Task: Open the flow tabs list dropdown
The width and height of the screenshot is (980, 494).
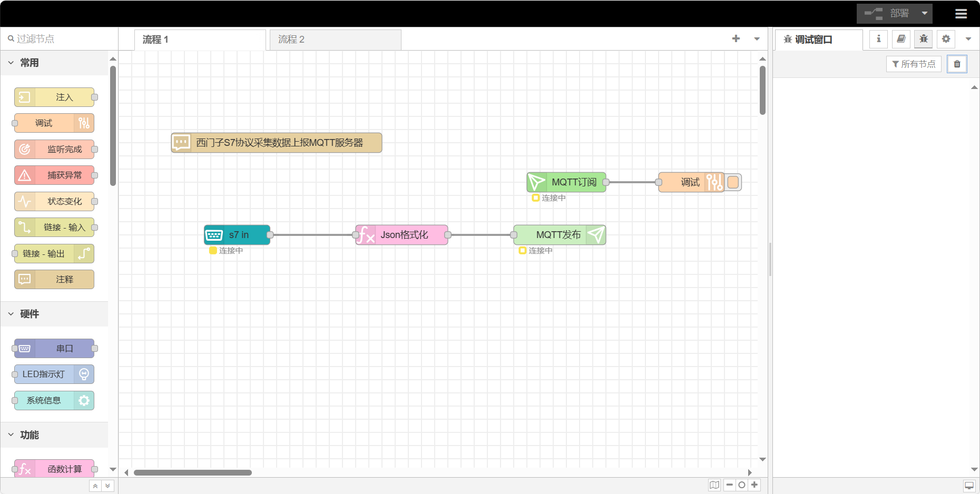Action: pyautogui.click(x=757, y=39)
